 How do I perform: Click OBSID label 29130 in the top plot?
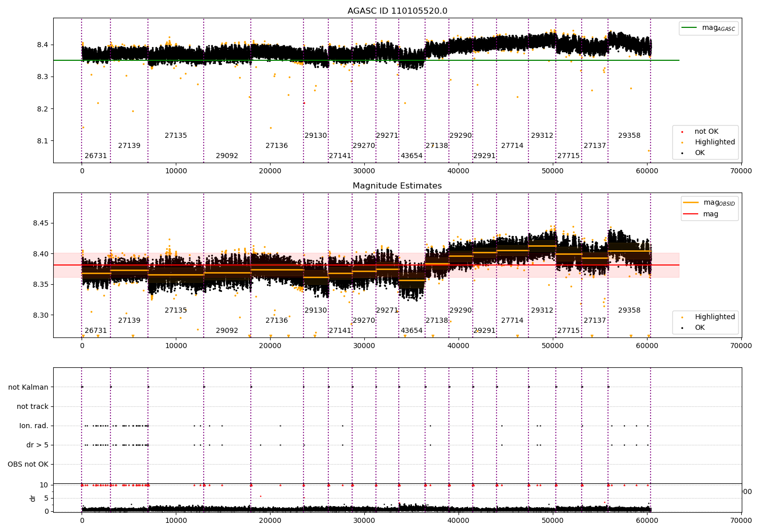(x=316, y=135)
